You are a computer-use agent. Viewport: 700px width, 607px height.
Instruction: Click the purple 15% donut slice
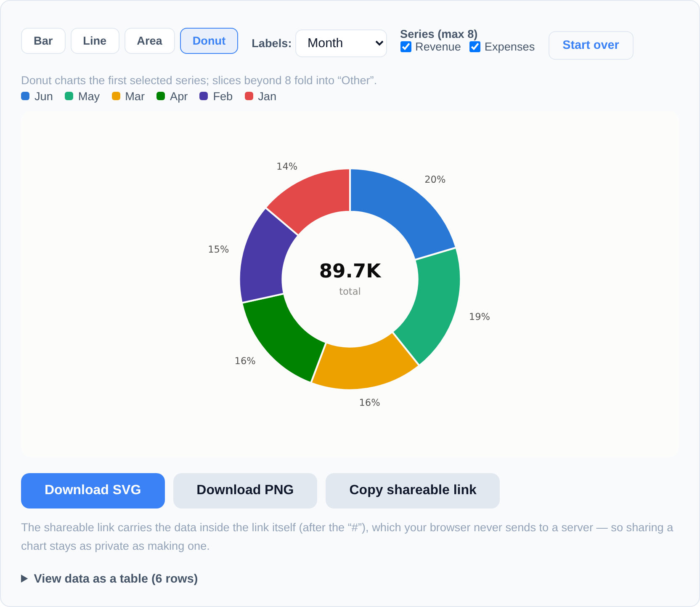point(262,260)
